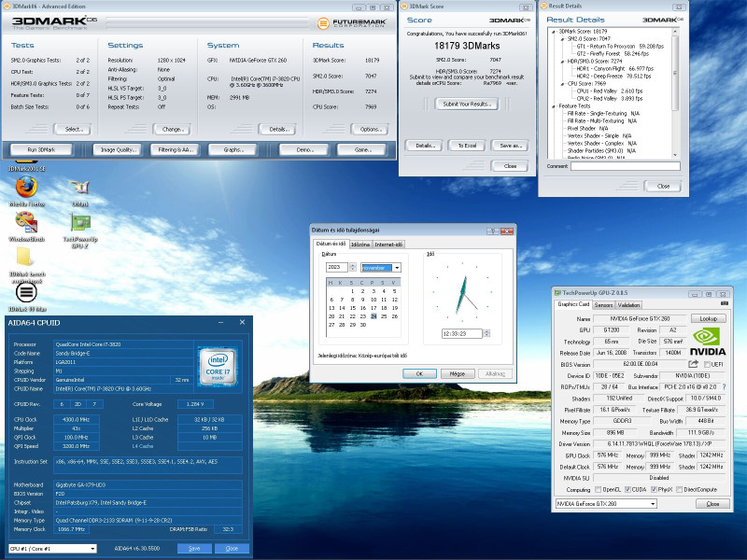Select day 15 in the calendar
Screen dimensions: 747x560
point(353,308)
